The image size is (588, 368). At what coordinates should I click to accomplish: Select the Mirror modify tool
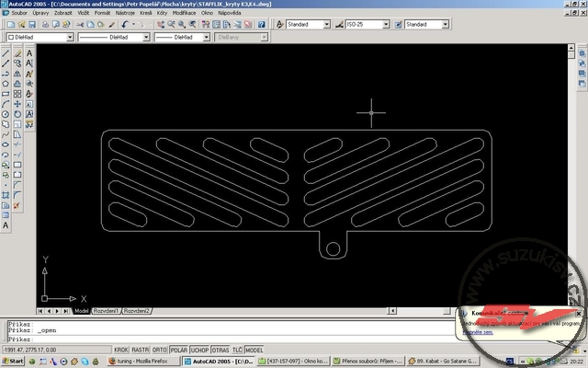(x=17, y=74)
